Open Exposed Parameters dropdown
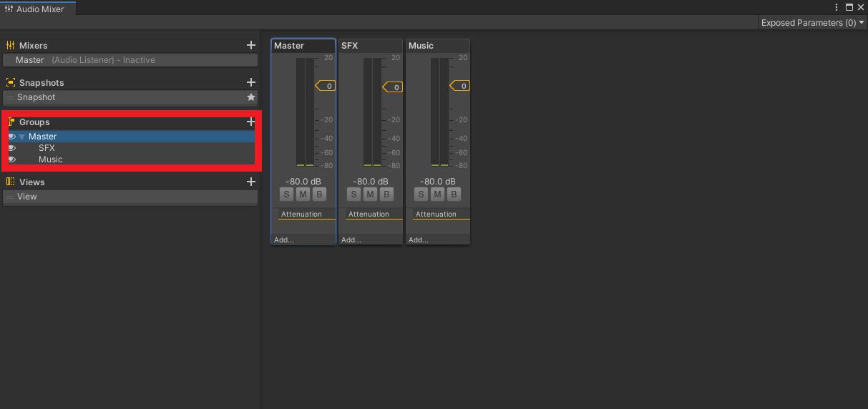The width and height of the screenshot is (868, 409). pyautogui.click(x=813, y=23)
